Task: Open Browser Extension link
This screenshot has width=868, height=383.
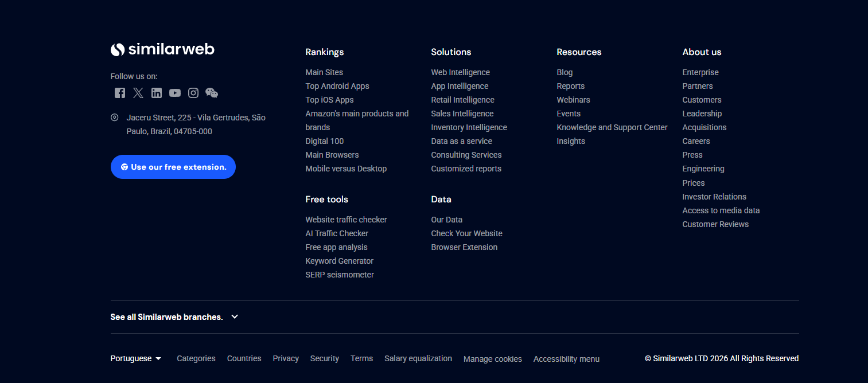Action: point(465,247)
